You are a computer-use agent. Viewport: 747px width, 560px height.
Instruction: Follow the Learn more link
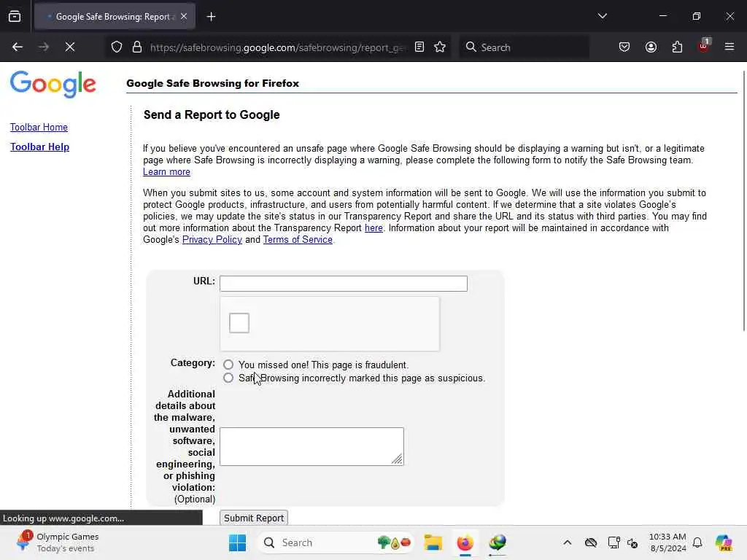167,172
